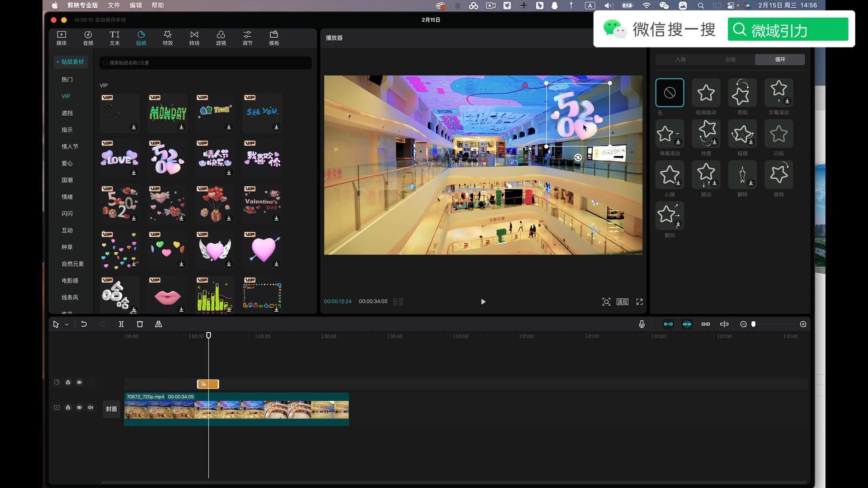Viewport: 868px width, 488px height.
Task: Apply the 轻微跳动 loop animation
Action: coord(706,93)
